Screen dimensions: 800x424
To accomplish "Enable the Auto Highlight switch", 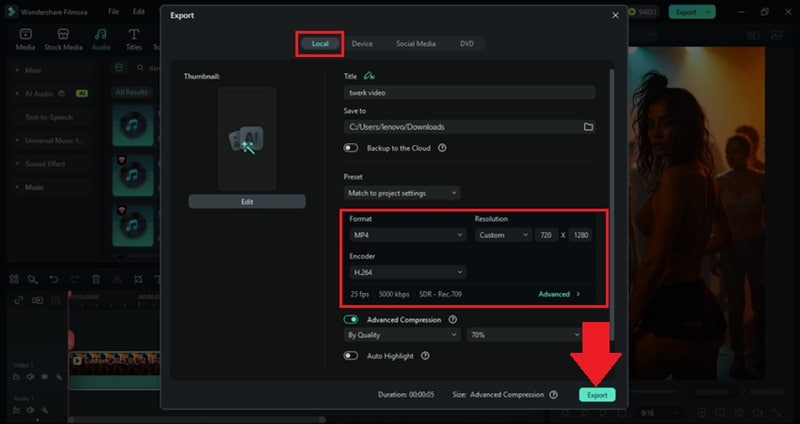I will point(351,356).
